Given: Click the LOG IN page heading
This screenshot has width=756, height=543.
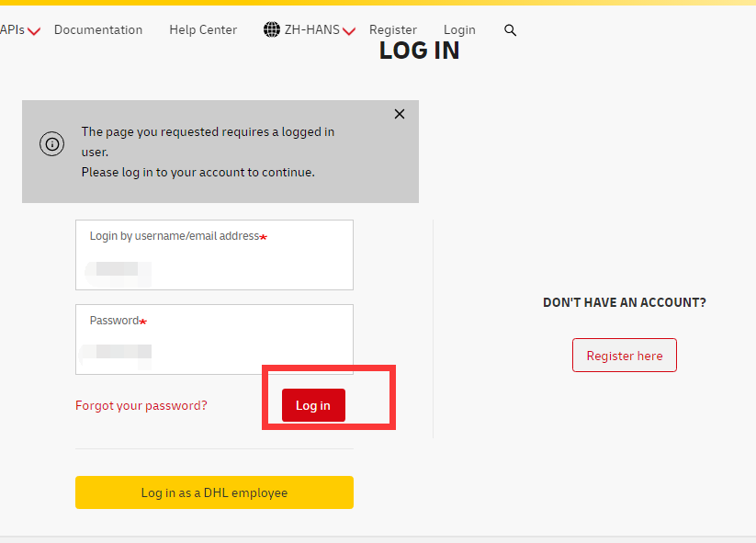Looking at the screenshot, I should [x=419, y=51].
